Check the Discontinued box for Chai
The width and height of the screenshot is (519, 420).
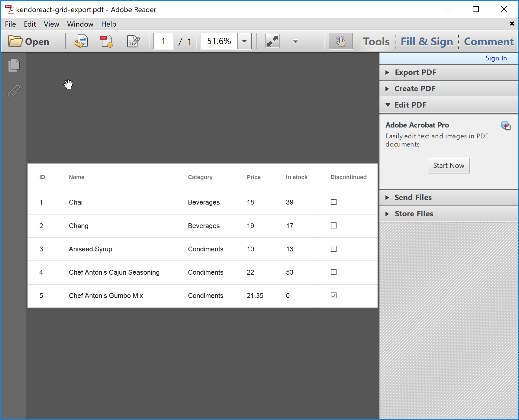(333, 202)
